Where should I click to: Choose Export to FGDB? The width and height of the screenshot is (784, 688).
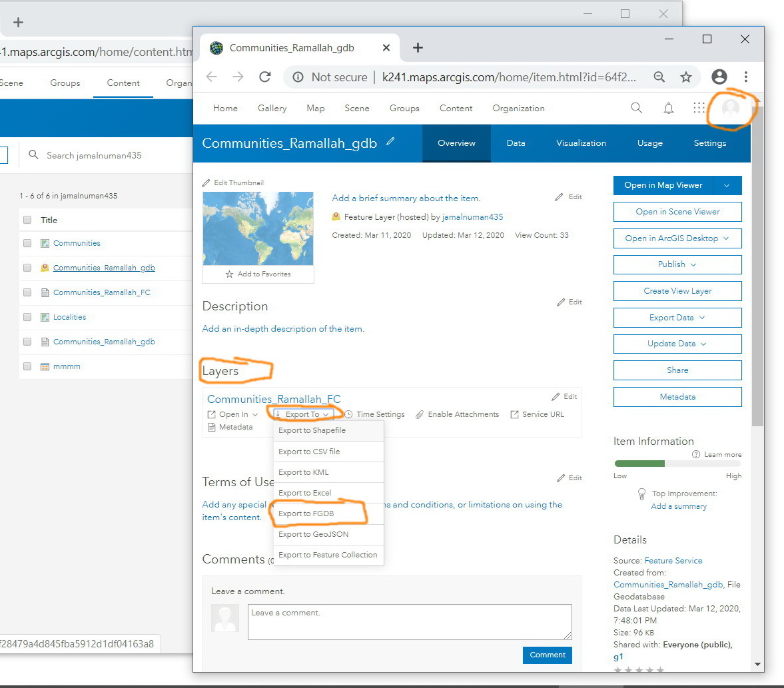coord(328,514)
